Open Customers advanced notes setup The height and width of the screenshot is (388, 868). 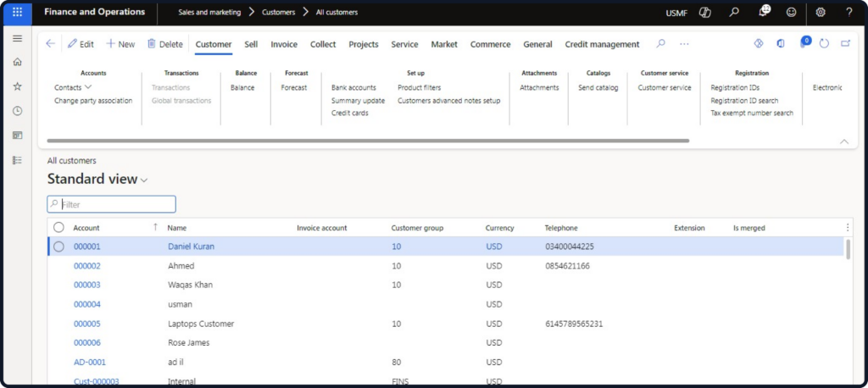tap(449, 101)
